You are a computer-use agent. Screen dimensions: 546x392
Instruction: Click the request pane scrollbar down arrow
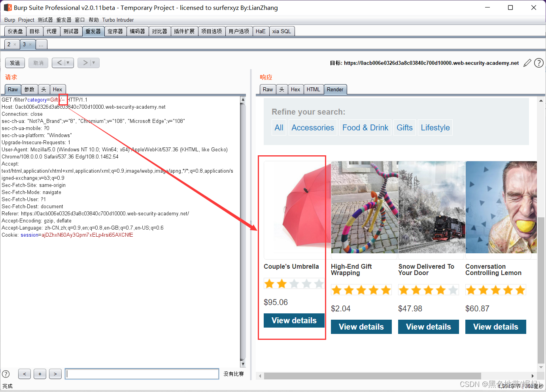click(243, 364)
